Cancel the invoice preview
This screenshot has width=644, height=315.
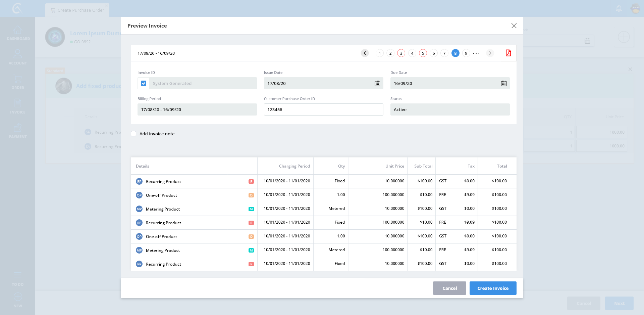tap(449, 288)
